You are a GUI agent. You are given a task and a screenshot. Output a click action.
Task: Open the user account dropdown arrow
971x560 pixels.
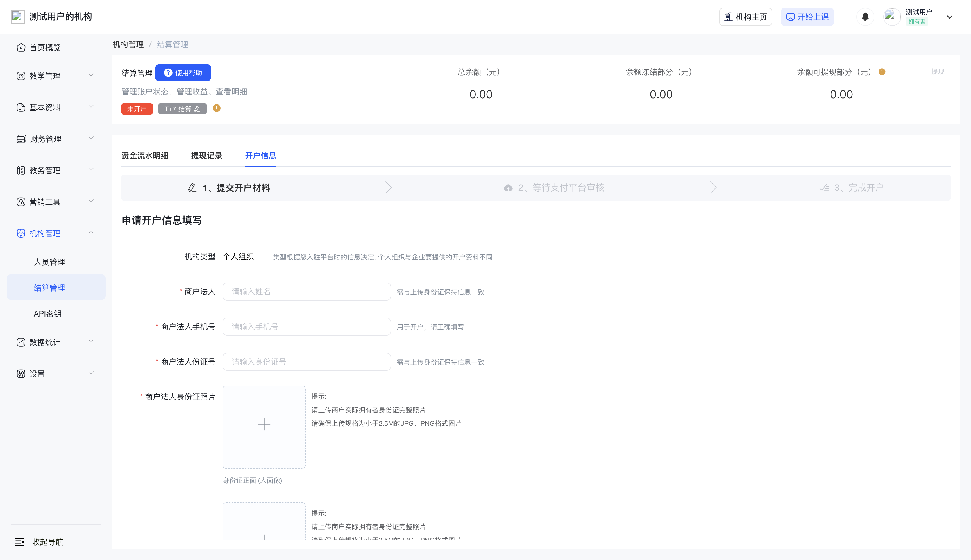pyautogui.click(x=949, y=17)
